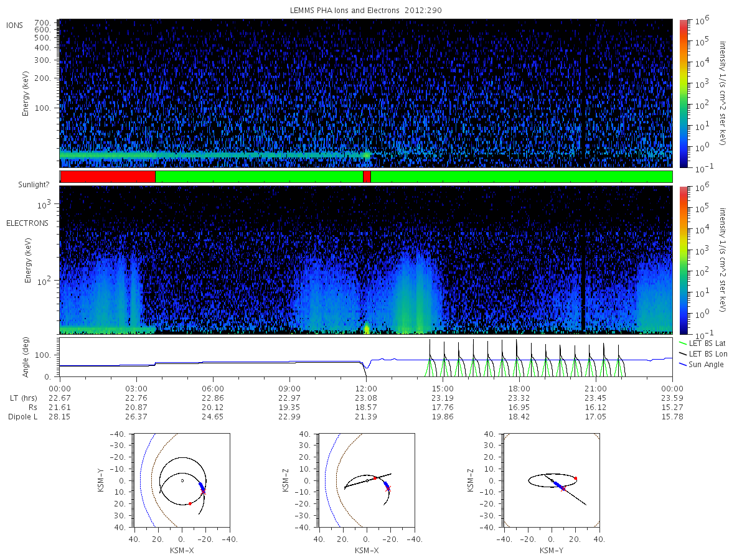Click the electrons intensity color bar
Screen dimensions: 747x560
coord(683,259)
